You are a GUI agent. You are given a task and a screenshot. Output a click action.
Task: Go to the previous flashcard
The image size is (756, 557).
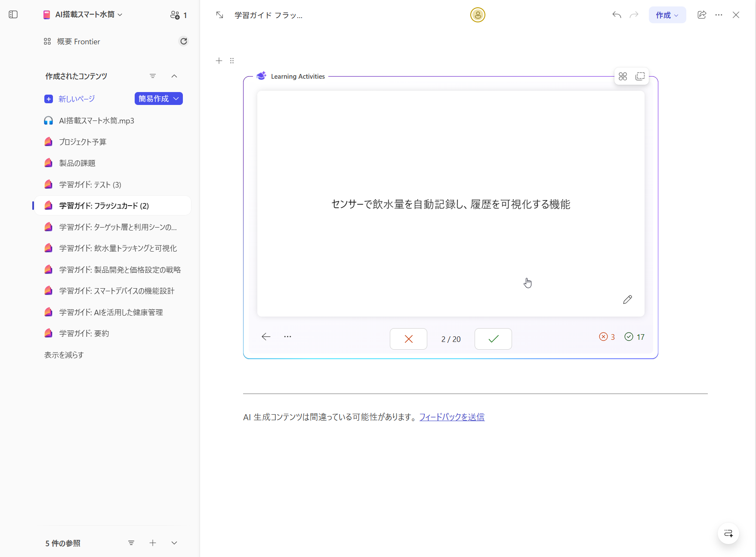tap(266, 337)
